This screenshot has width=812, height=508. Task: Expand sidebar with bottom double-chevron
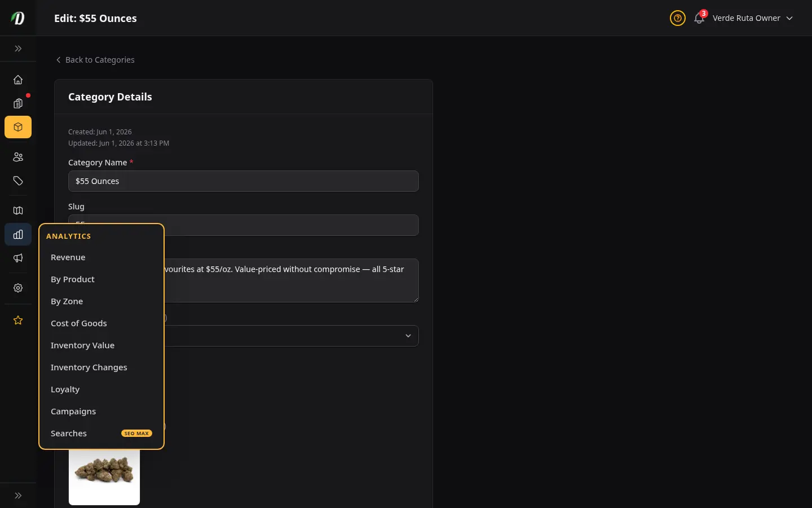click(18, 496)
